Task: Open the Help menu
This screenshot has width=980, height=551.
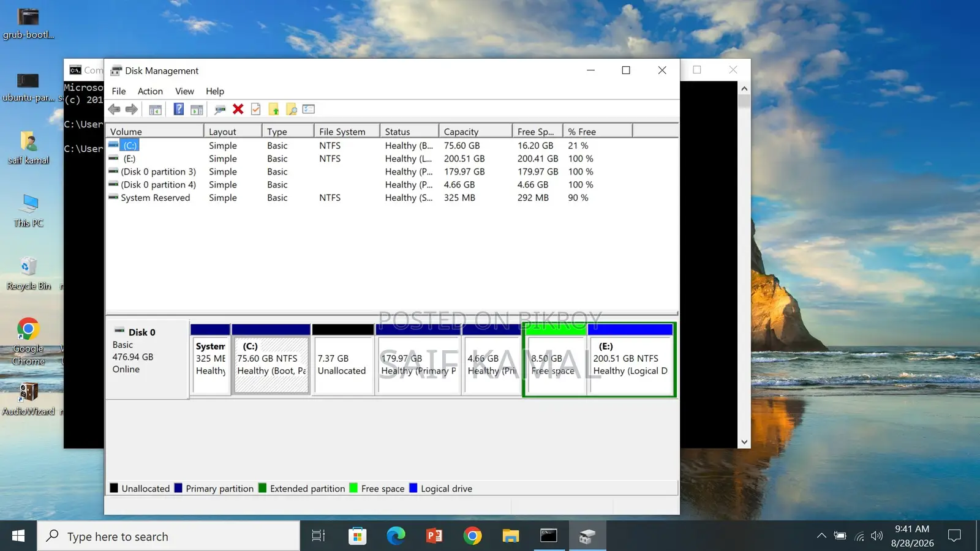Action: 215,91
